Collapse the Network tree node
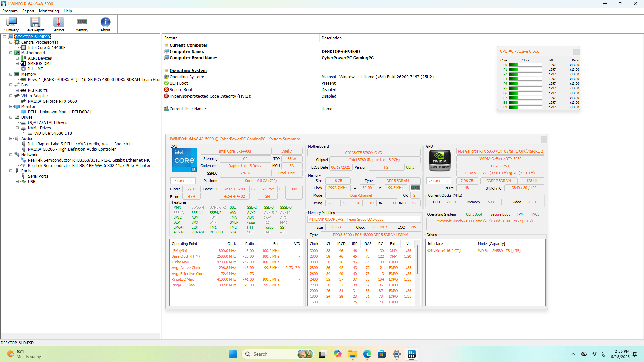The width and height of the screenshot is (644, 362). [x=11, y=155]
